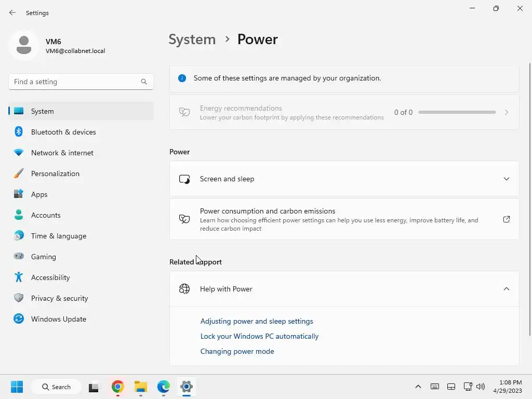Click the Accessibility label in sidebar
Screen dimensions: 532x399
(50, 277)
